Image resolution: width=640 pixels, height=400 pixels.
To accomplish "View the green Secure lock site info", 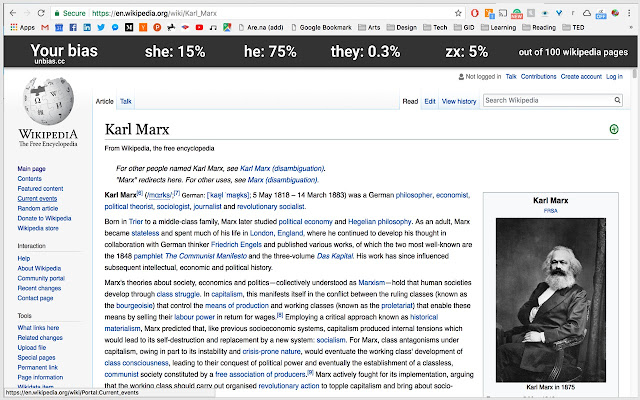I will (x=70, y=13).
